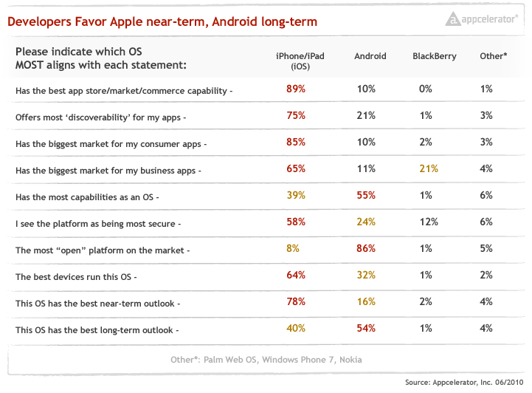Viewport: 532px width, 393px height.
Task: Click the Other* column header
Action: click(494, 56)
